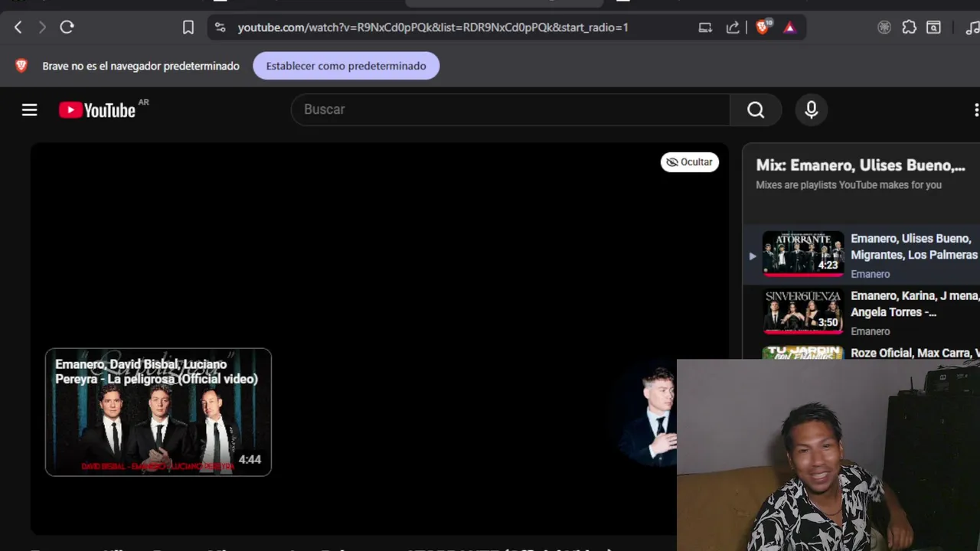Click the black video player area
The width and height of the screenshot is (980, 551).
pos(379,337)
